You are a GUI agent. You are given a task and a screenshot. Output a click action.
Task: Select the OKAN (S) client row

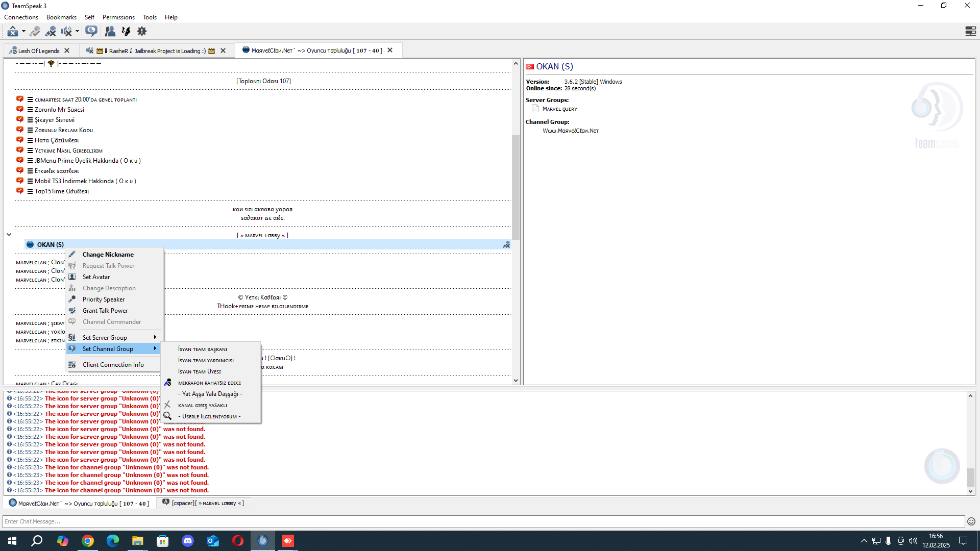tap(267, 245)
